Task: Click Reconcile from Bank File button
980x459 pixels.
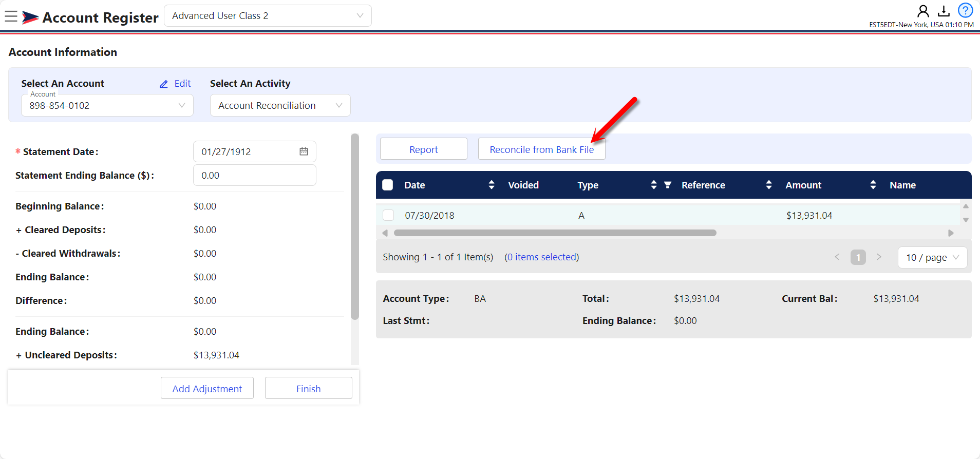Action: (x=542, y=149)
